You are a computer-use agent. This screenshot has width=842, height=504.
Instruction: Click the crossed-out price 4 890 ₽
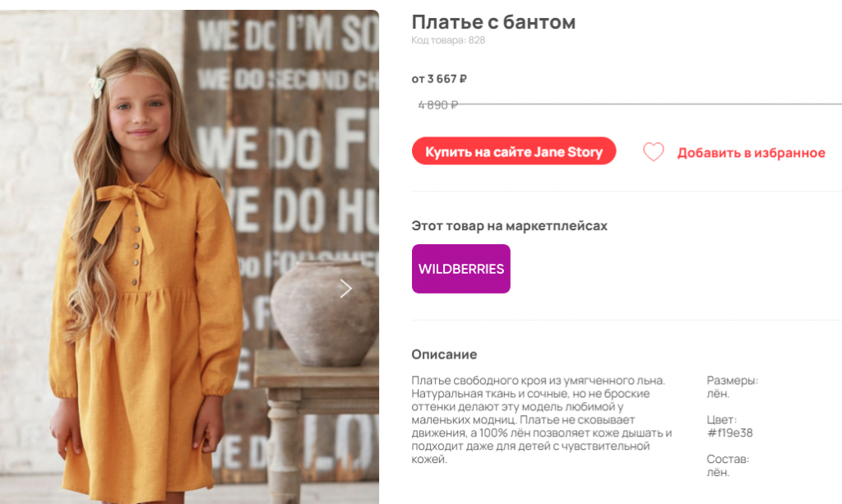point(437,104)
